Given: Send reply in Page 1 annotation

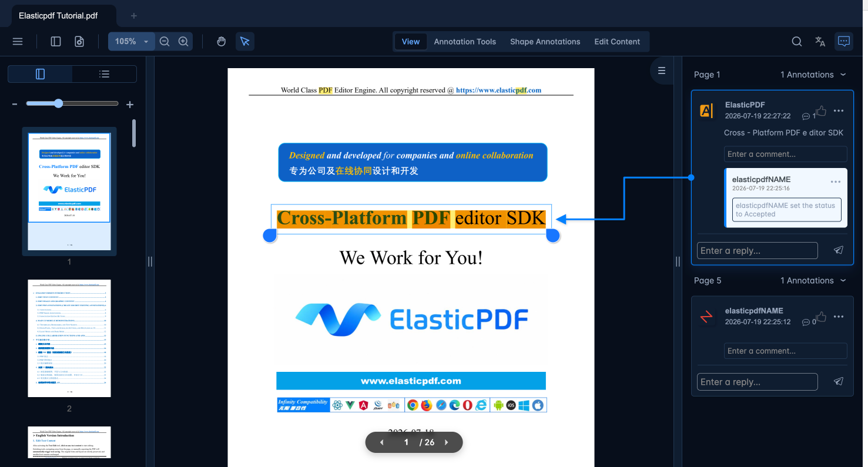Looking at the screenshot, I should [839, 250].
